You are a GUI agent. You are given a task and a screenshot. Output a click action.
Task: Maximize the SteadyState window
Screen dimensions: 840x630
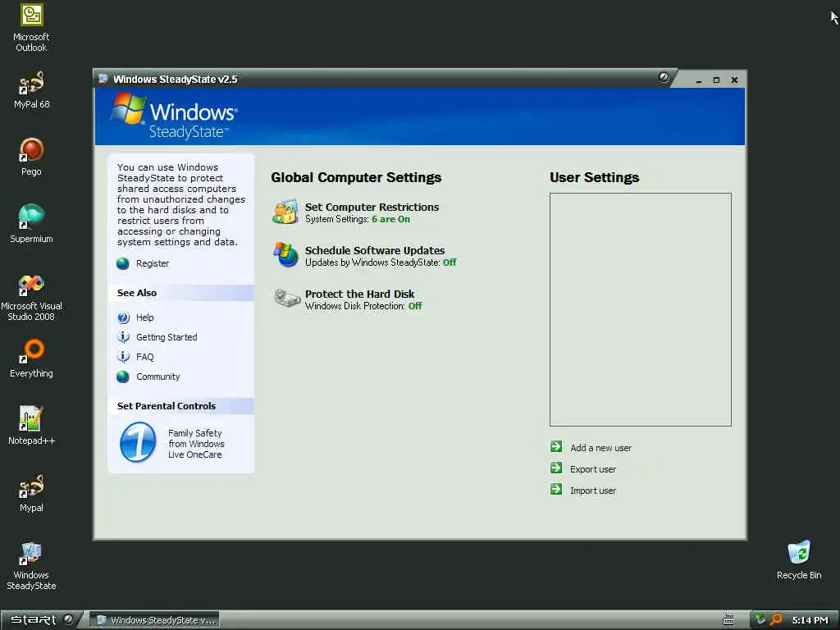coord(716,80)
